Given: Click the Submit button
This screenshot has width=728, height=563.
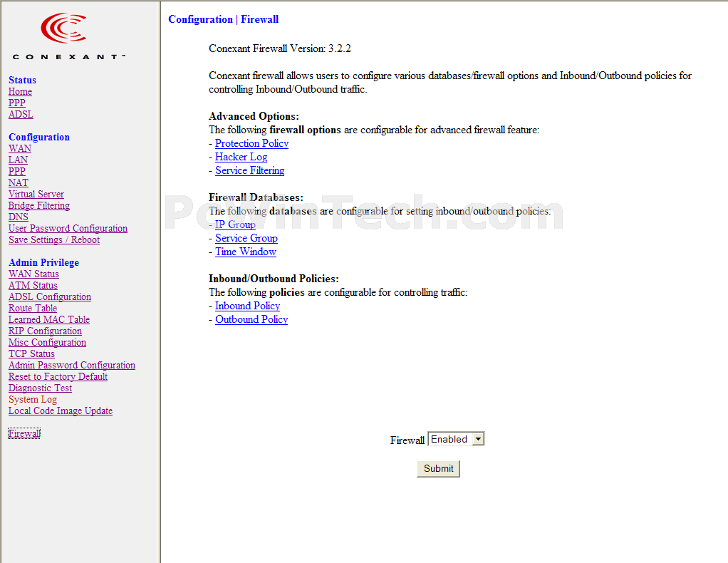Looking at the screenshot, I should (438, 468).
